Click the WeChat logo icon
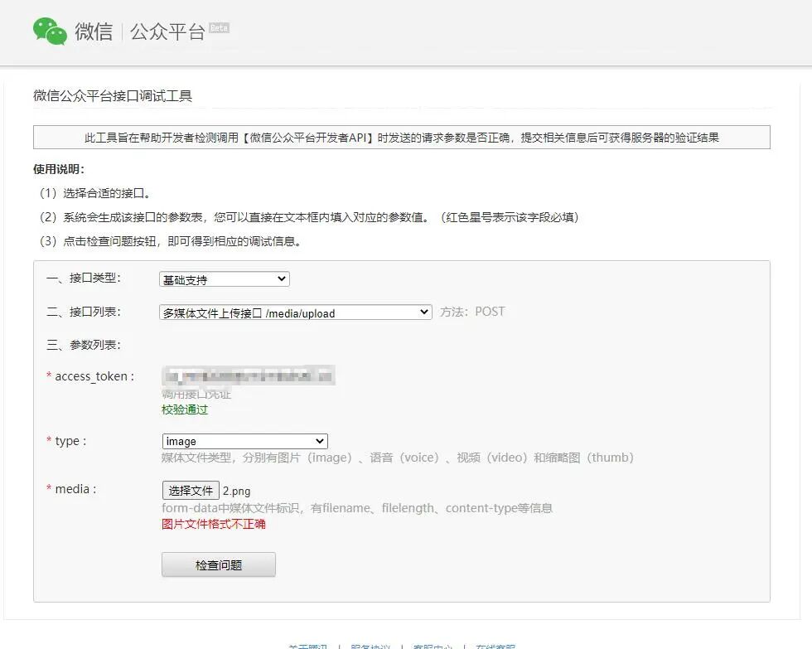812x649 pixels. pyautogui.click(x=50, y=31)
